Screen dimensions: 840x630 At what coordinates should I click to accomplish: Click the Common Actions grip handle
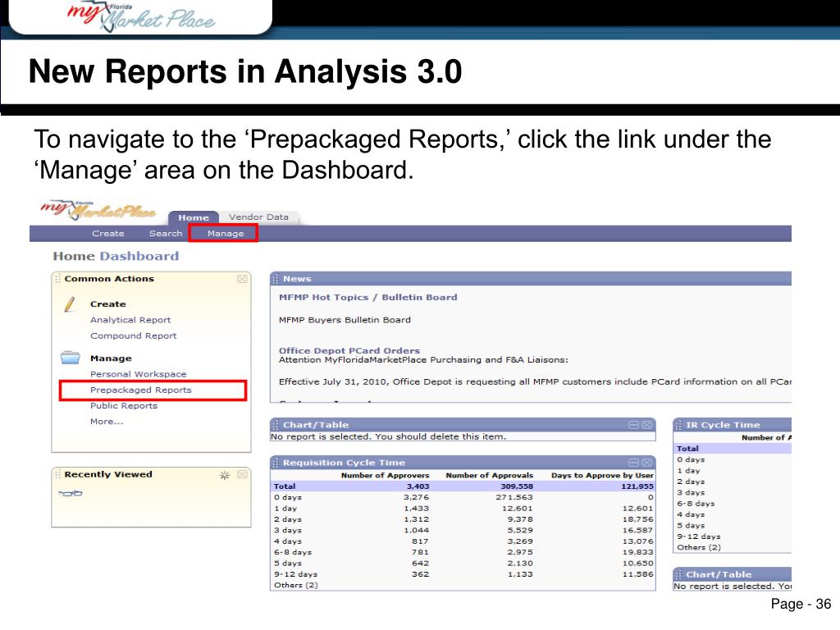(x=57, y=279)
